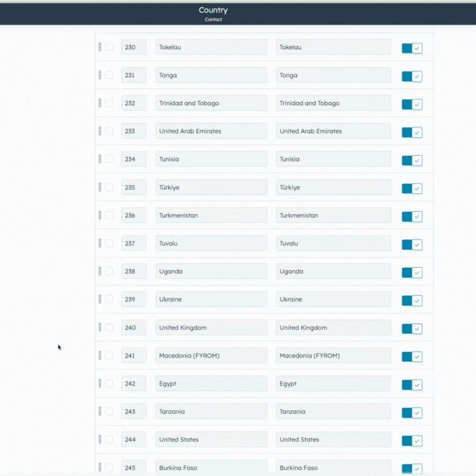Grab the drag handle for Trinidad and Tobago row
This screenshot has width=476, height=476.
click(x=100, y=103)
